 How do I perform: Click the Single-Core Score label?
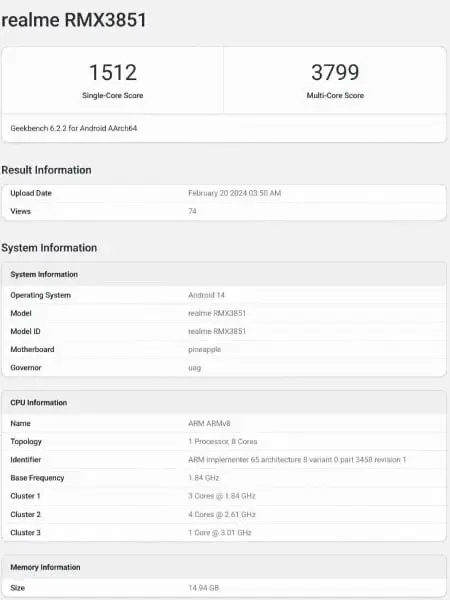pos(113,95)
